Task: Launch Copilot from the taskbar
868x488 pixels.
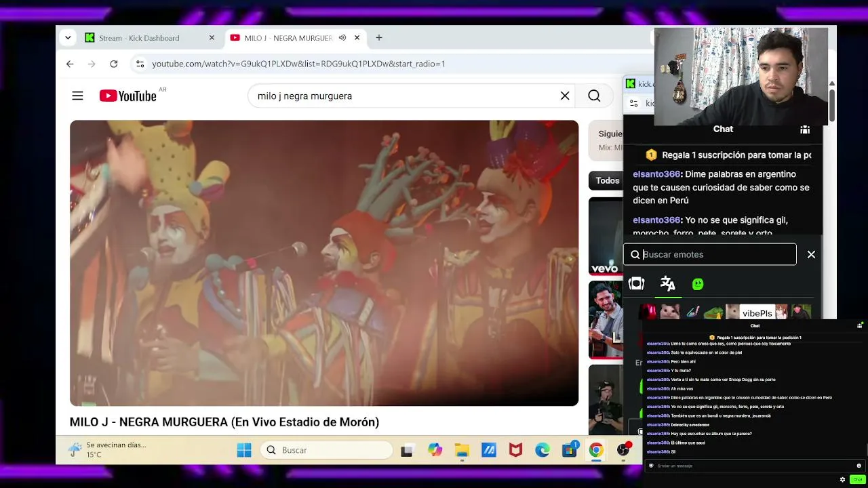Action: click(x=435, y=450)
